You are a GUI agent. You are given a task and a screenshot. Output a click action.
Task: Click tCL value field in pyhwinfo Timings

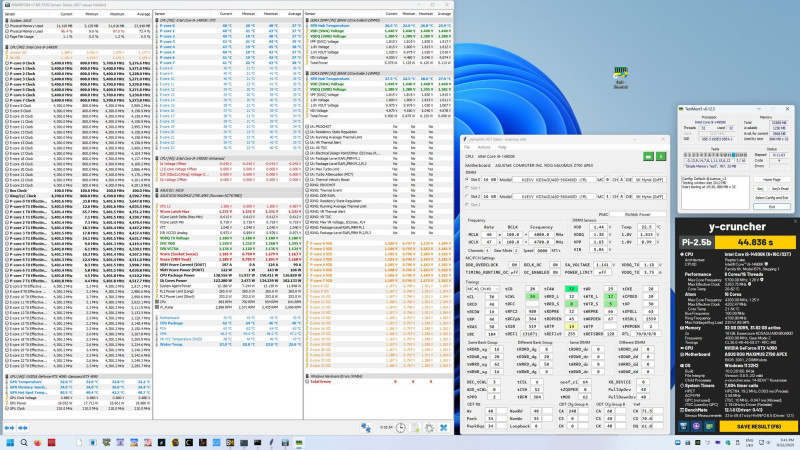pyautogui.click(x=492, y=296)
